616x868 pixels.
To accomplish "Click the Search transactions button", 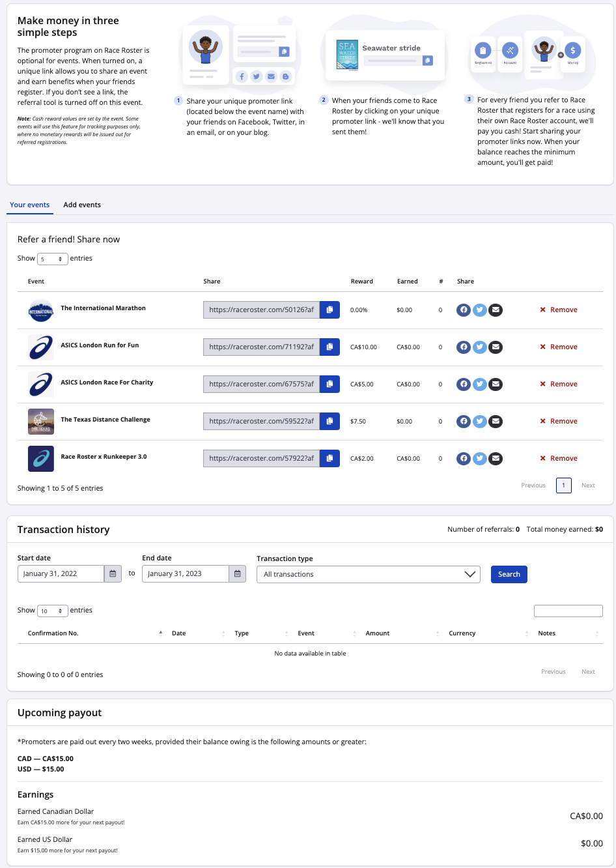I will tap(509, 575).
